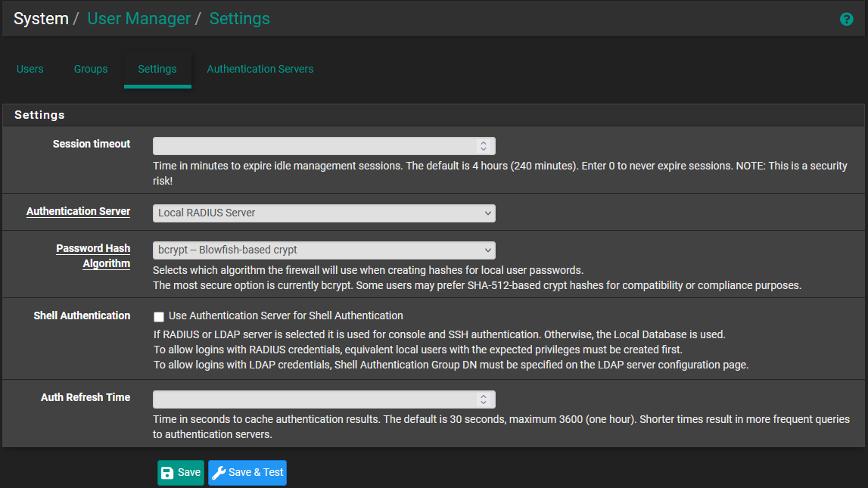This screenshot has width=868, height=488.
Task: Open the help question mark icon
Action: click(846, 20)
